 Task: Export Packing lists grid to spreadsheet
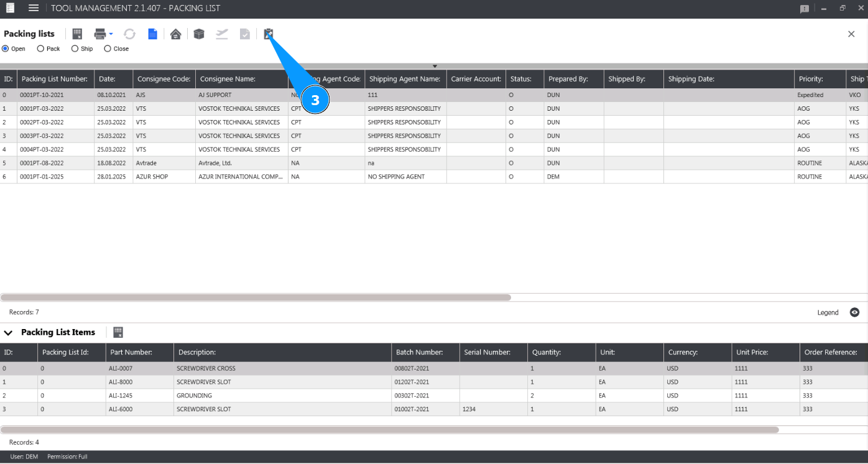[x=78, y=34]
